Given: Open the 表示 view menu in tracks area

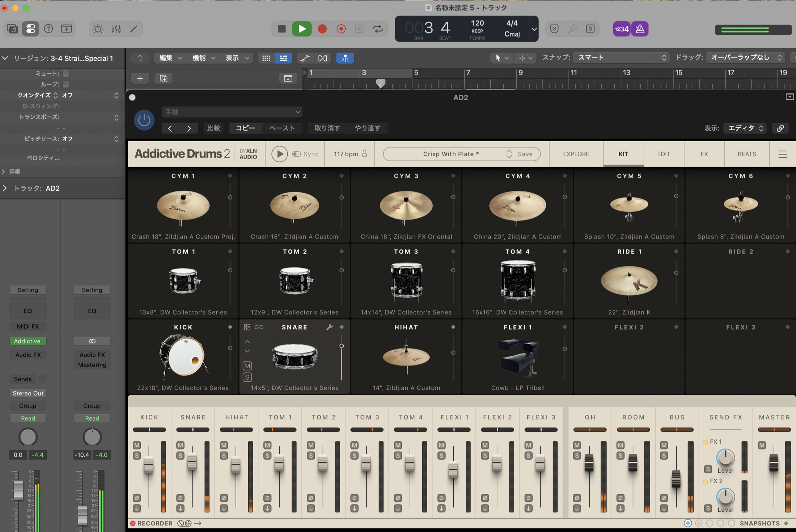Looking at the screenshot, I should pyautogui.click(x=236, y=58).
